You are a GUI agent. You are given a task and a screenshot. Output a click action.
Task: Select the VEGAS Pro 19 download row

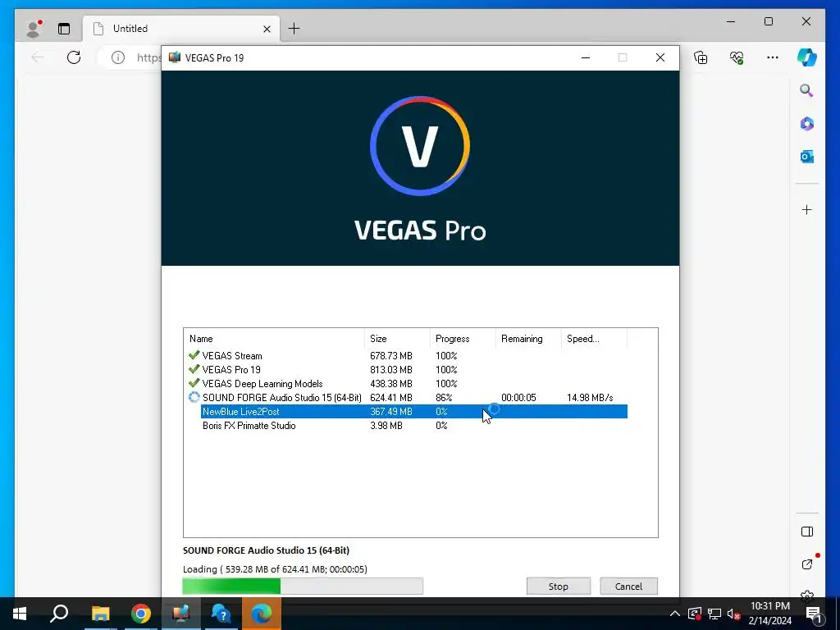point(408,370)
